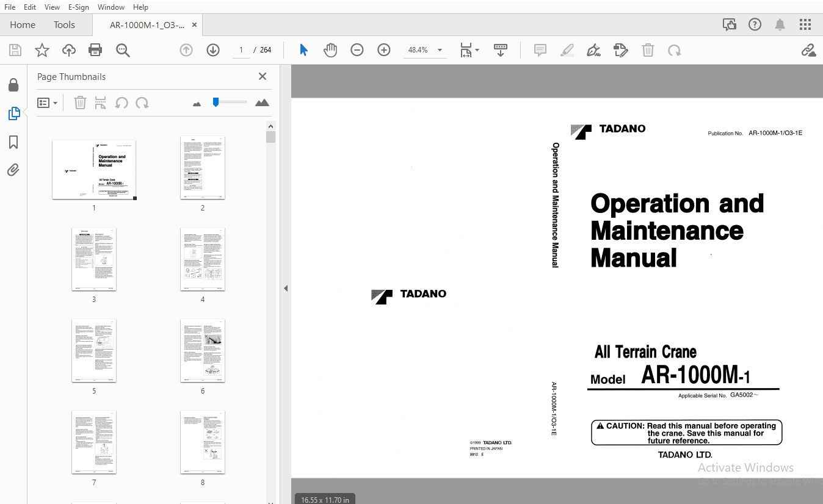823x504 pixels.
Task: Close the Page Thumbnails panel
Action: click(263, 76)
